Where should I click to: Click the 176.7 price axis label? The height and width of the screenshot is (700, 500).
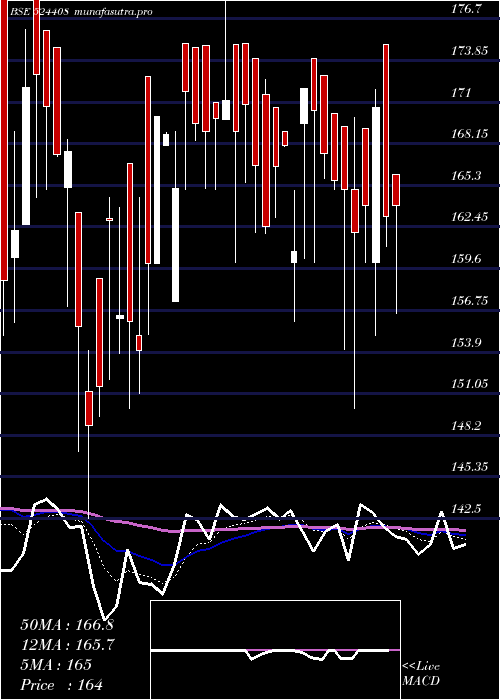[x=466, y=9]
